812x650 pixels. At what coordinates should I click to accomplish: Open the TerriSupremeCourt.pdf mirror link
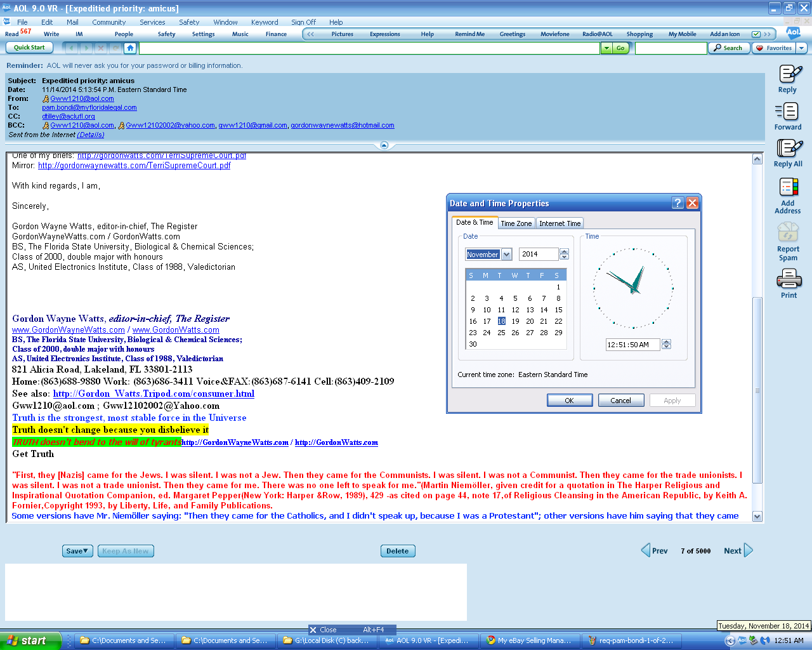(134, 165)
